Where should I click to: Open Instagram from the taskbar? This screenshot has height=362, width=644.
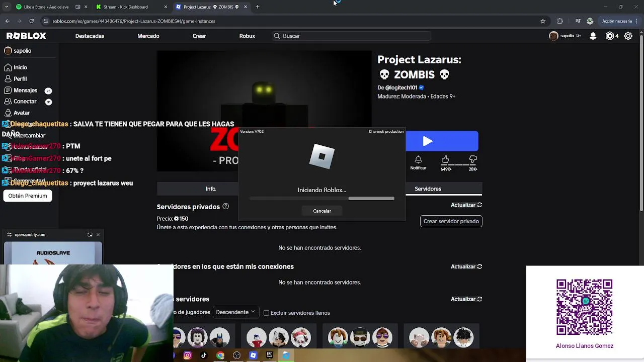188,355
